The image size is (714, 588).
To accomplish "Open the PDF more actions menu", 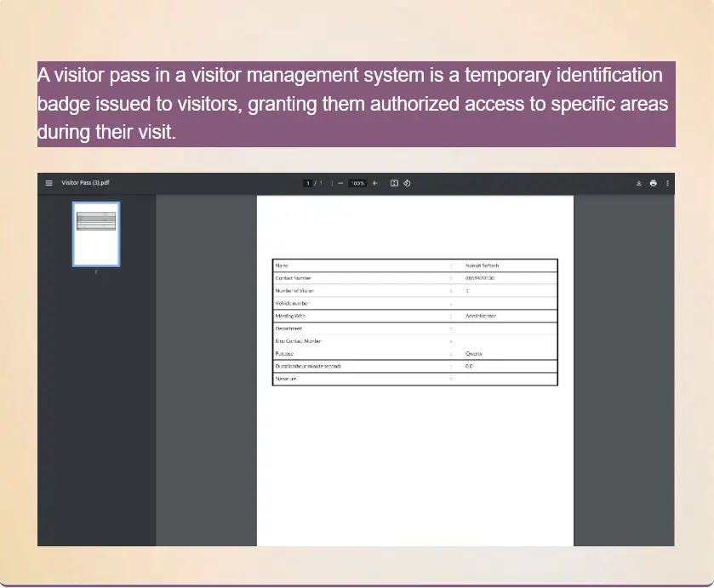I will point(667,183).
